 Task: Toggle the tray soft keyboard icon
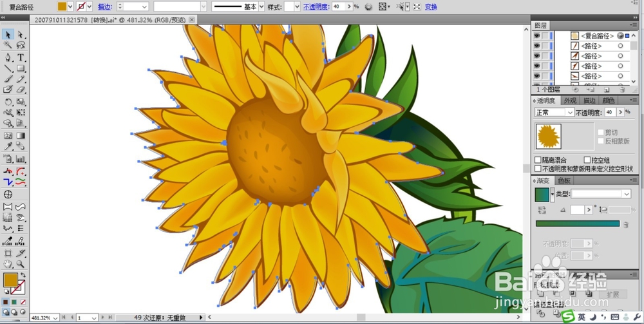(x=615, y=317)
